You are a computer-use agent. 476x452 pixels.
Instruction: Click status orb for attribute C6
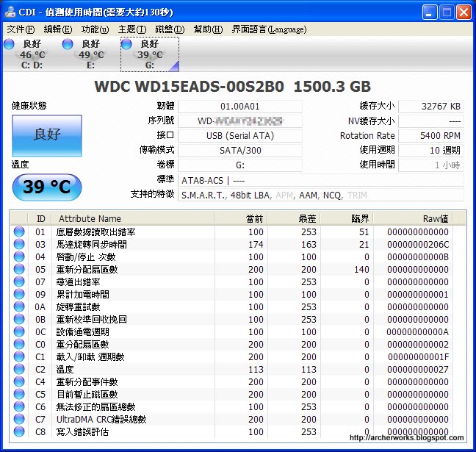pos(19,406)
